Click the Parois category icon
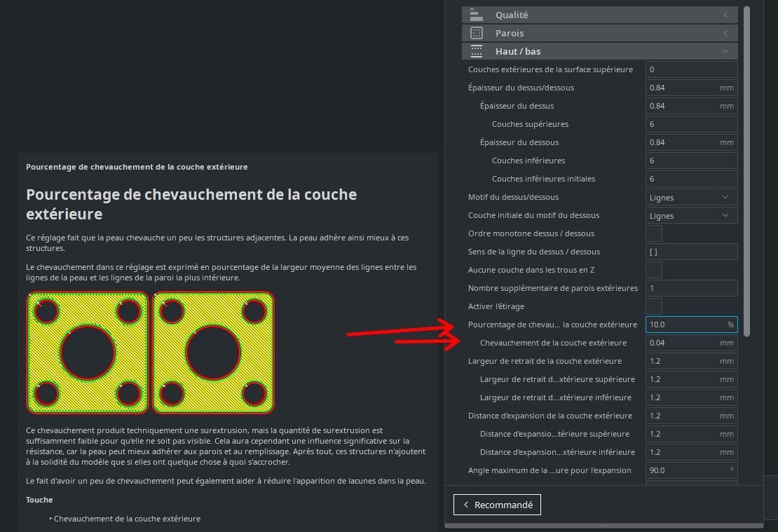 477,33
